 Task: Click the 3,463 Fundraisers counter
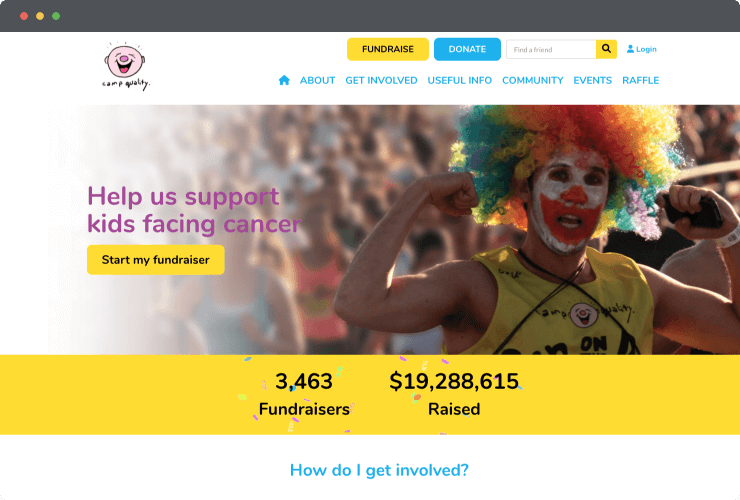click(x=304, y=395)
